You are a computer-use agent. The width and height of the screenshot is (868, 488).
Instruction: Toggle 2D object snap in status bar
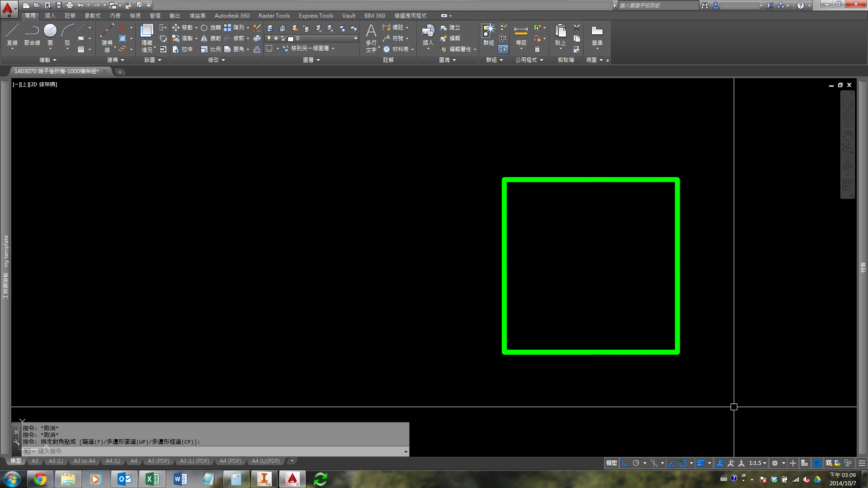point(683,463)
